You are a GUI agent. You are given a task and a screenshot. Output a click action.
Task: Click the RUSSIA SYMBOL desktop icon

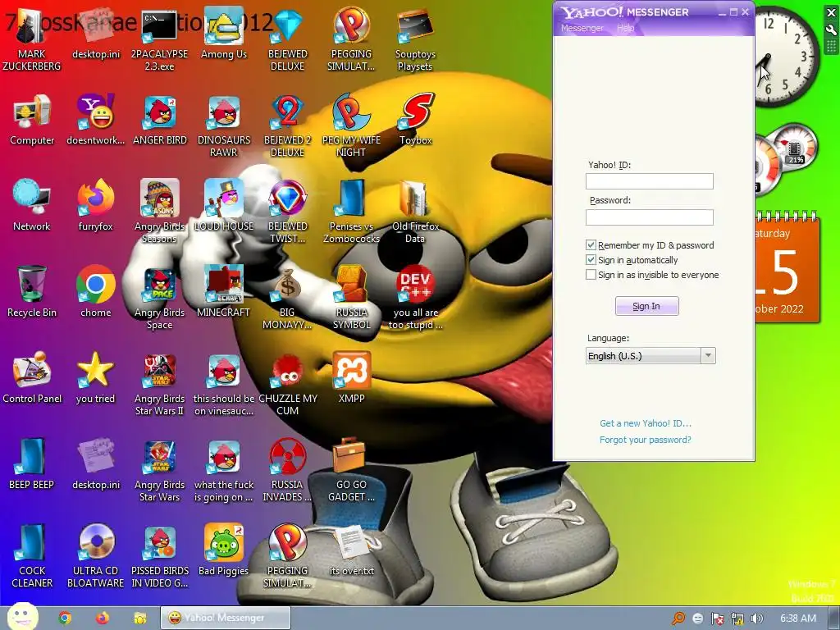click(x=351, y=297)
